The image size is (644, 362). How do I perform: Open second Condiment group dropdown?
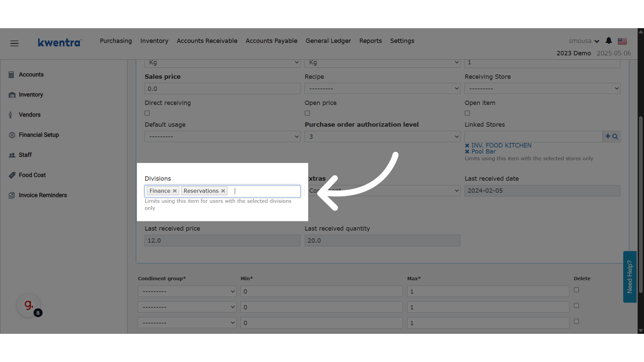pyautogui.click(x=187, y=307)
